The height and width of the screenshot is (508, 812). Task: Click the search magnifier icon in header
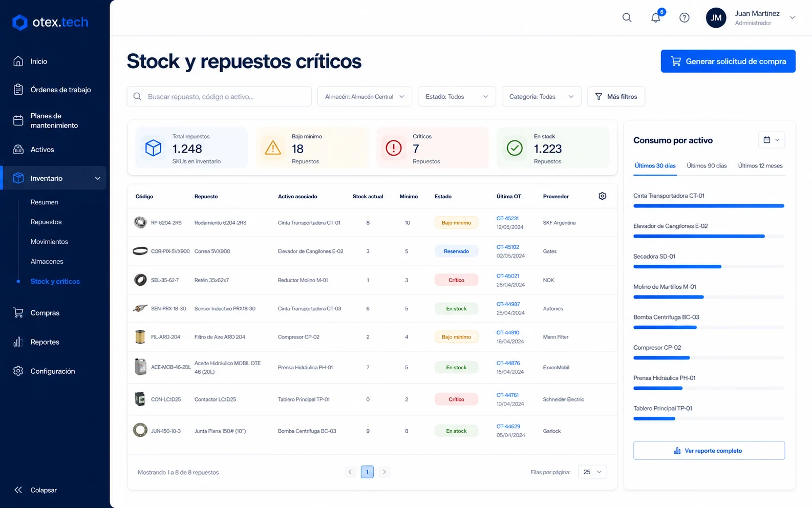pos(627,17)
